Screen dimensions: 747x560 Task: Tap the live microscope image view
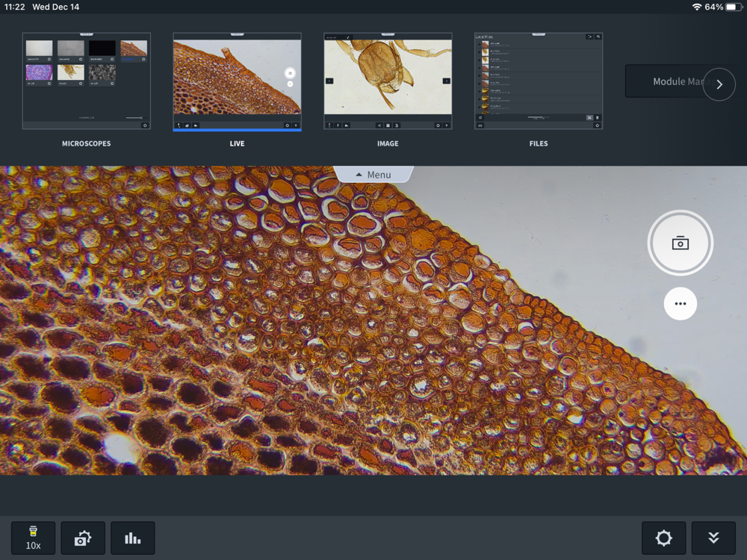pos(373,320)
